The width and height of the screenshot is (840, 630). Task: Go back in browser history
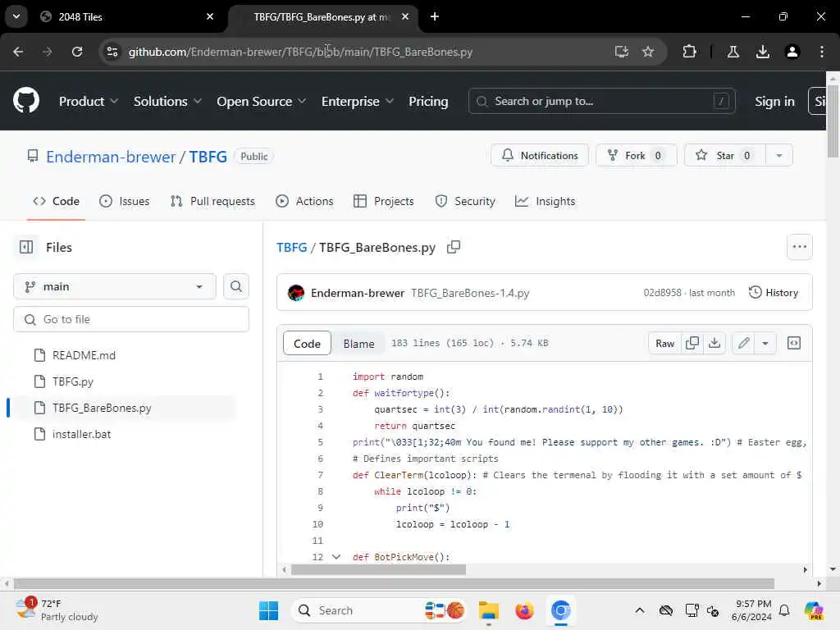pos(18,52)
